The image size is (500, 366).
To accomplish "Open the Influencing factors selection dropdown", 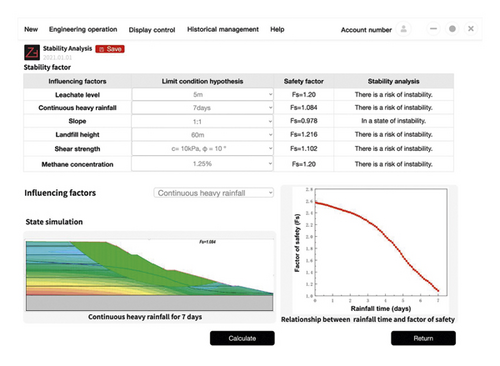I will [x=214, y=193].
